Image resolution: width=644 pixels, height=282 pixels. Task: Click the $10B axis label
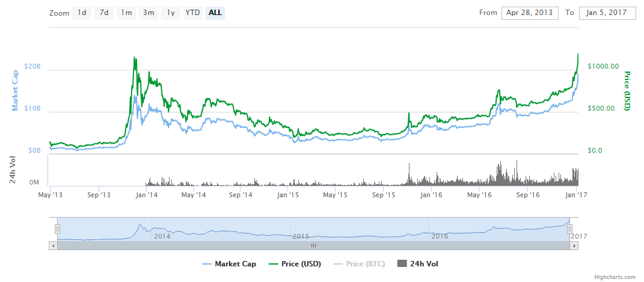(33, 109)
